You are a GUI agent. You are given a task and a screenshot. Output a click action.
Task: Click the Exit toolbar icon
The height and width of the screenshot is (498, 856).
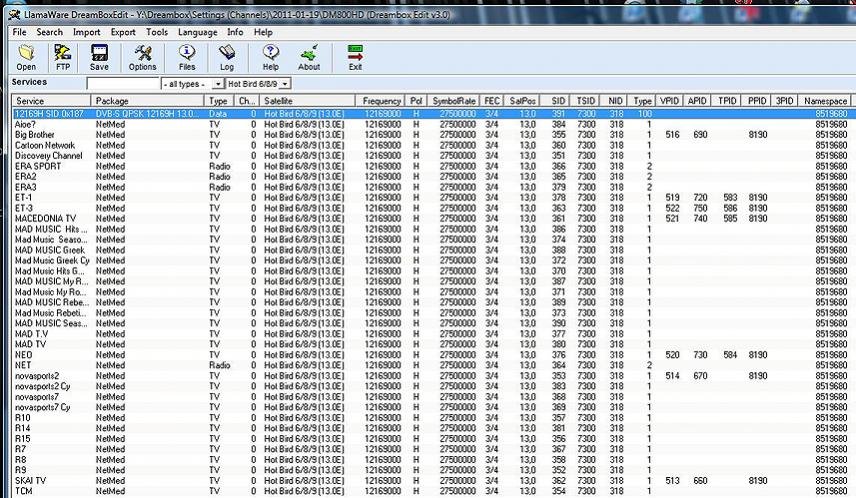pos(355,56)
